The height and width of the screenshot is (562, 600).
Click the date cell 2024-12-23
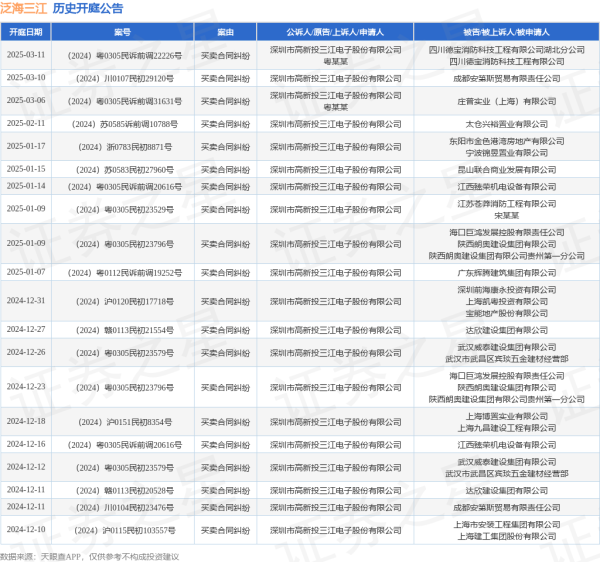click(26, 387)
